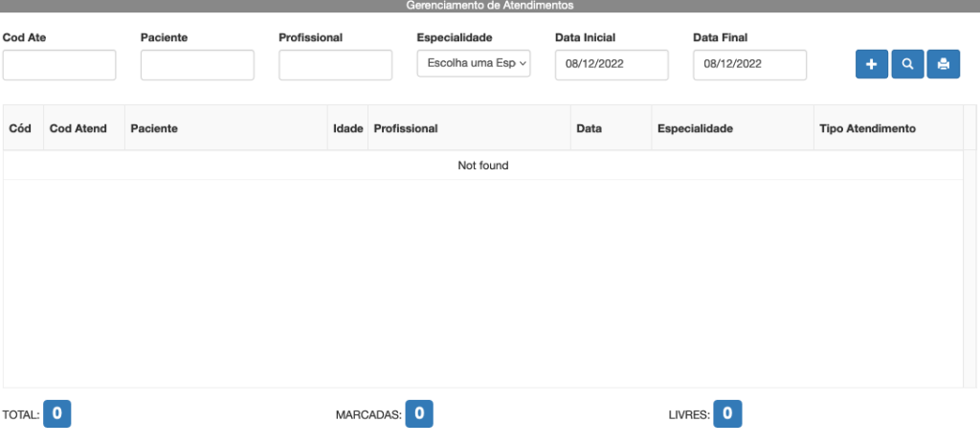This screenshot has width=980, height=444.
Task: Click the printer icon button
Action: point(943,64)
